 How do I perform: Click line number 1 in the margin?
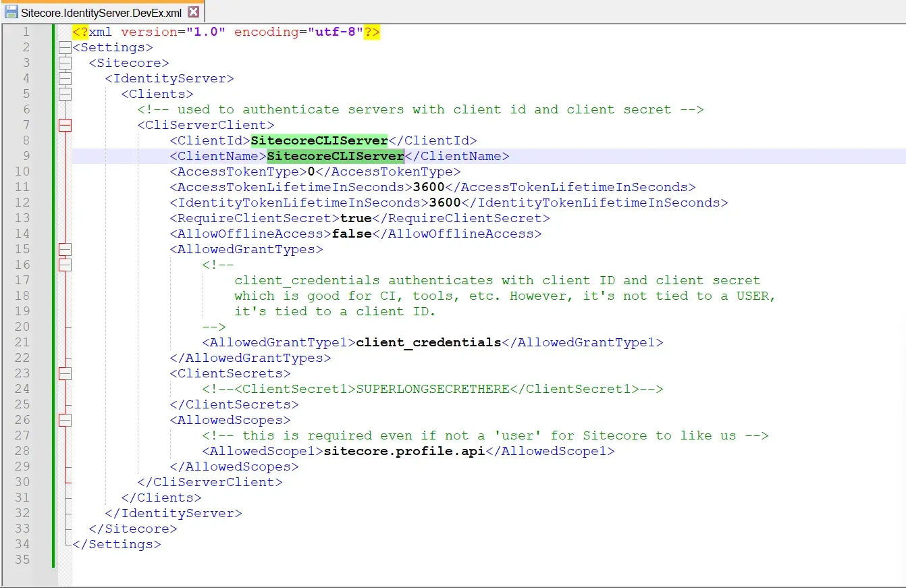(26, 32)
